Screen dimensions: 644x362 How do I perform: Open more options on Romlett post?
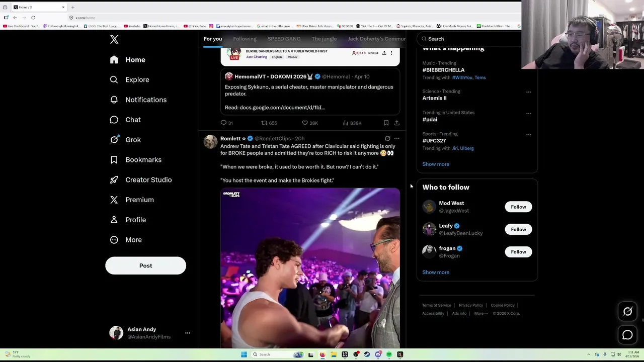point(396,138)
